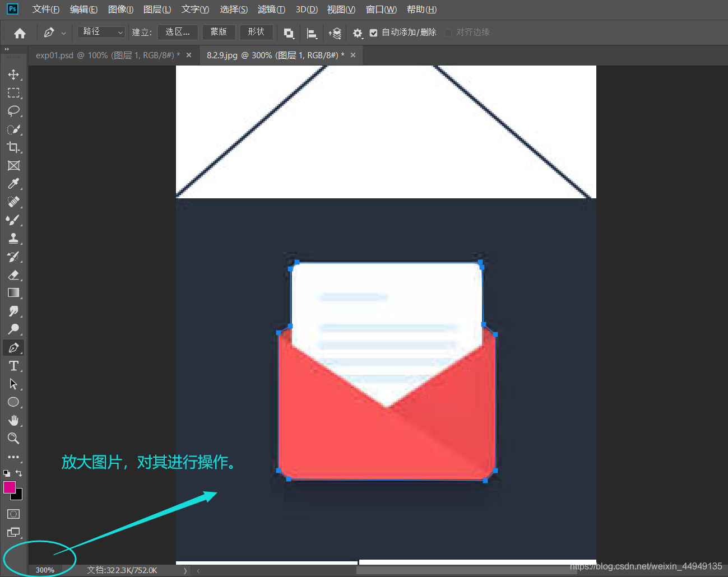Image resolution: width=728 pixels, height=577 pixels.
Task: Open the path alignment options
Action: coord(312,33)
